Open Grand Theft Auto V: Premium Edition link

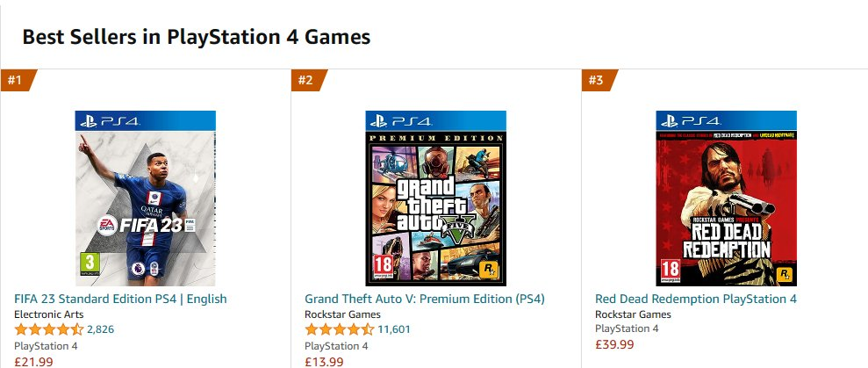pyautogui.click(x=424, y=299)
